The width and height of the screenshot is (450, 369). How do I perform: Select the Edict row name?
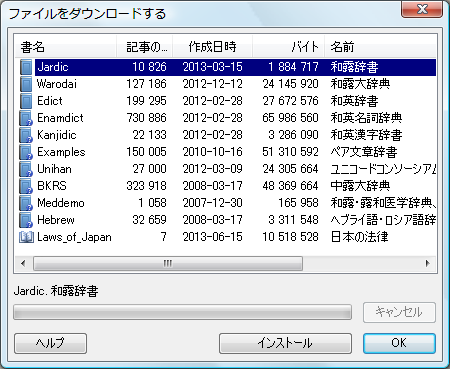click(50, 101)
